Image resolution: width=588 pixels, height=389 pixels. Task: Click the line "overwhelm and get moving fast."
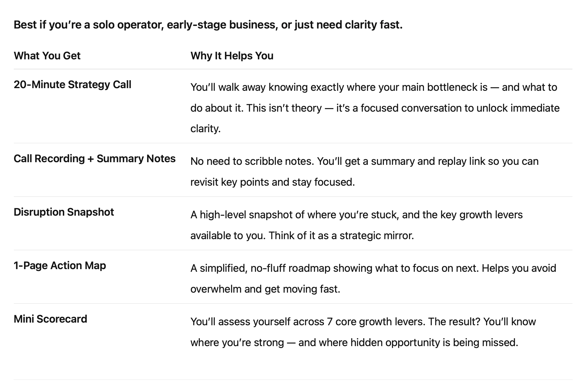(265, 289)
